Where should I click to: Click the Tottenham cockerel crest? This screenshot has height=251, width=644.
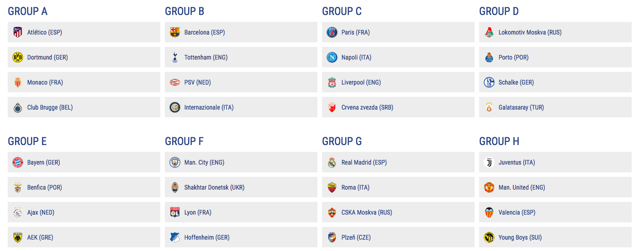[x=175, y=57]
